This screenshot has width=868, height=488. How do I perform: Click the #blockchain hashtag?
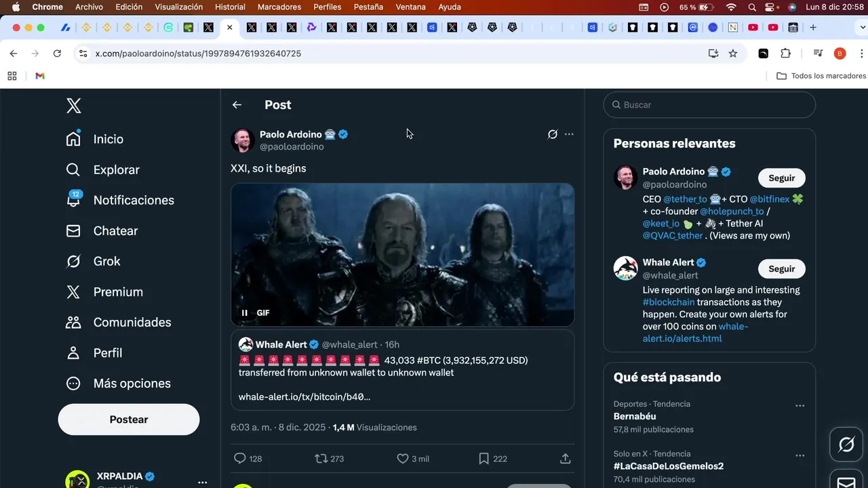(x=669, y=302)
